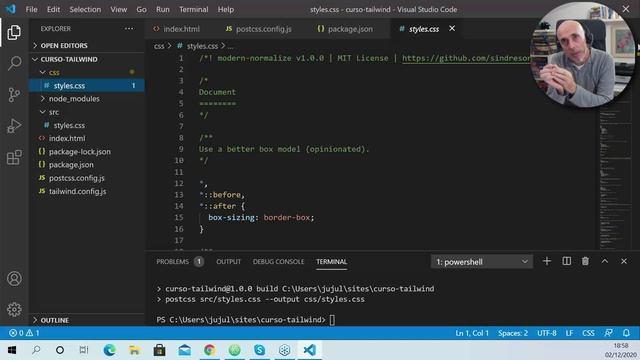Open Windows taskbar search
The image size is (640, 360).
36,350
